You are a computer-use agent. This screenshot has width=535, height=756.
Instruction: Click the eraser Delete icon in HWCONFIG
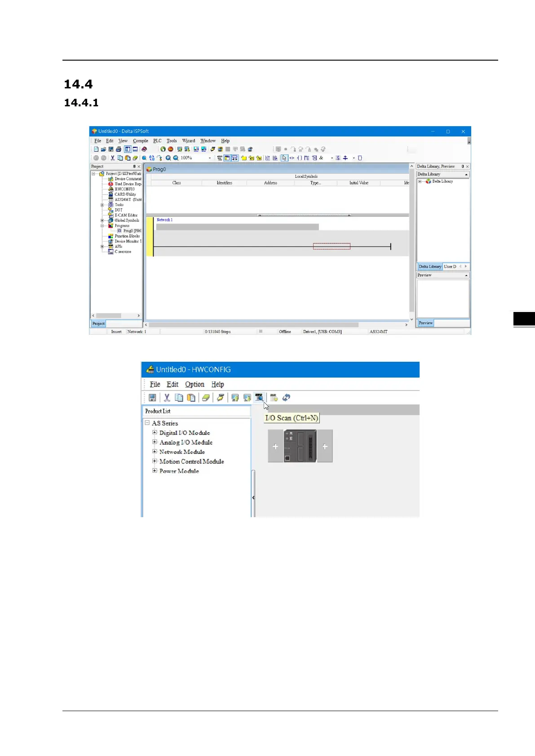(x=206, y=397)
